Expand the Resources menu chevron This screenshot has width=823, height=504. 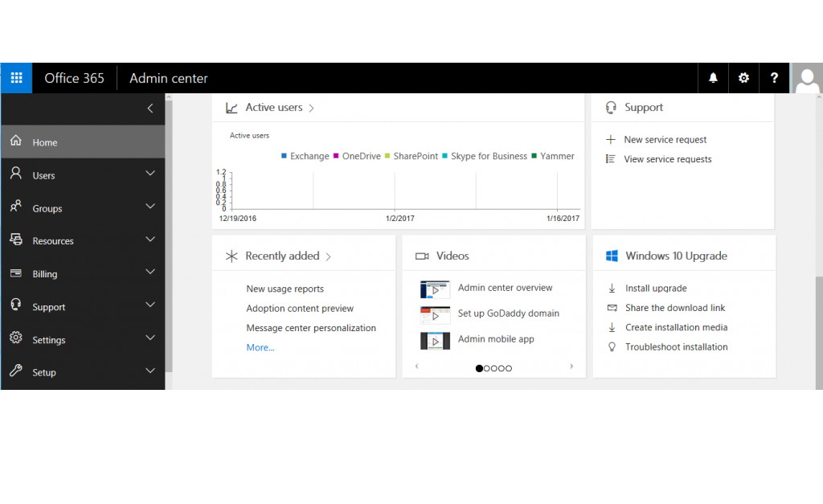(150, 240)
